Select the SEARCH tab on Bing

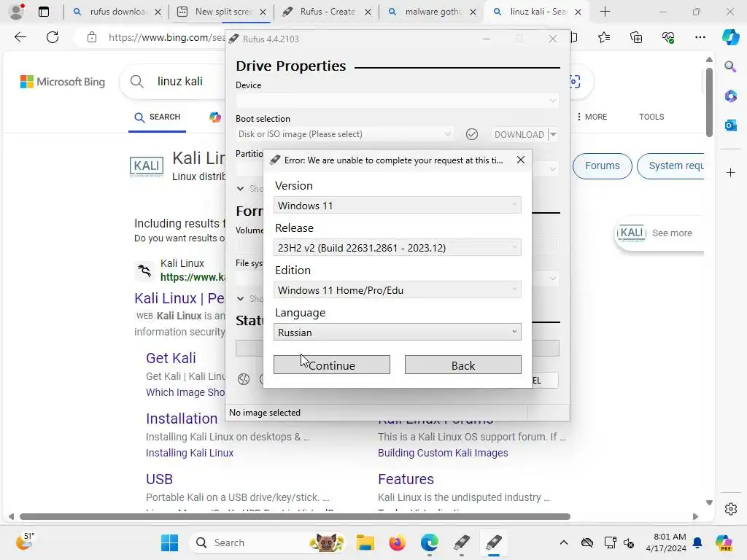[158, 117]
